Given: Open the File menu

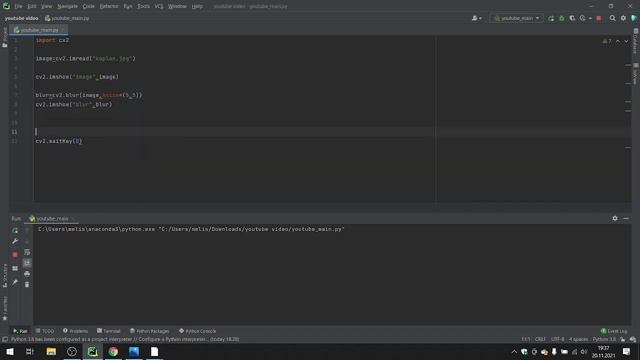Looking at the screenshot, I should click(x=18, y=7).
